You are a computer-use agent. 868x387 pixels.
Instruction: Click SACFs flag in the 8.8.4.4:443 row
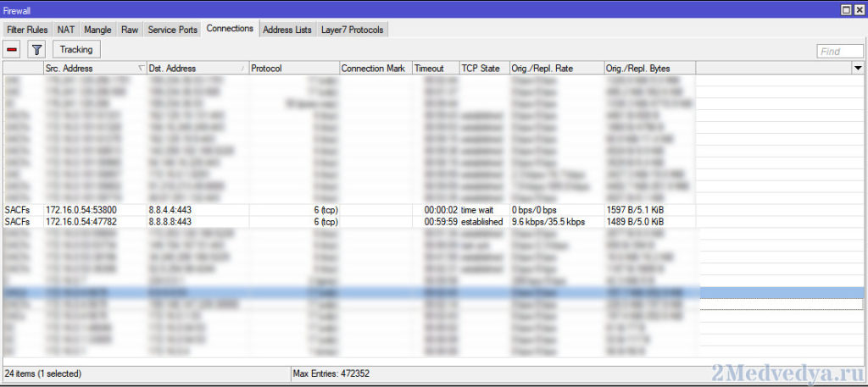click(17, 210)
